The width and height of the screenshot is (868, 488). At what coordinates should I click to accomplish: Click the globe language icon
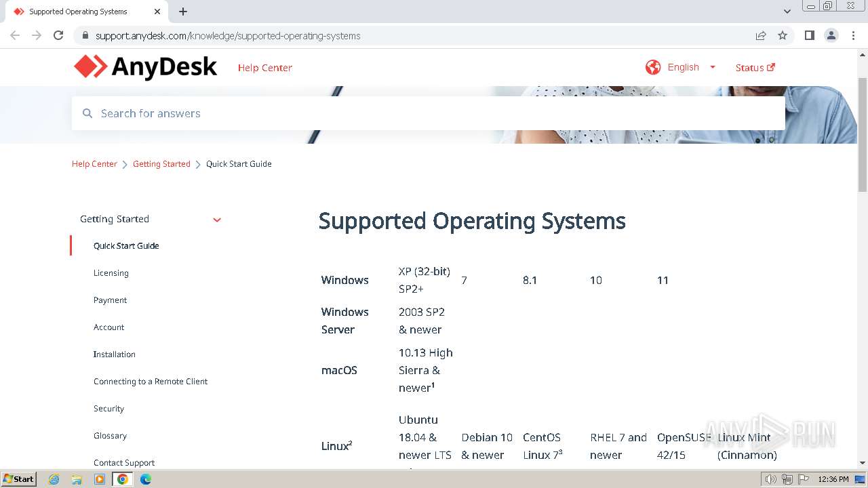click(x=653, y=67)
